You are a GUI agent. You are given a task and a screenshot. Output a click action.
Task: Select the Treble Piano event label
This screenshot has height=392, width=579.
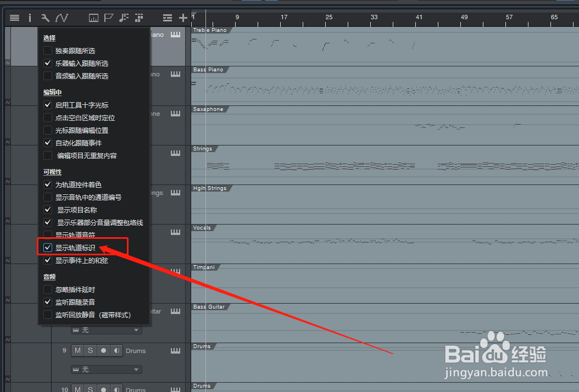[x=210, y=30]
